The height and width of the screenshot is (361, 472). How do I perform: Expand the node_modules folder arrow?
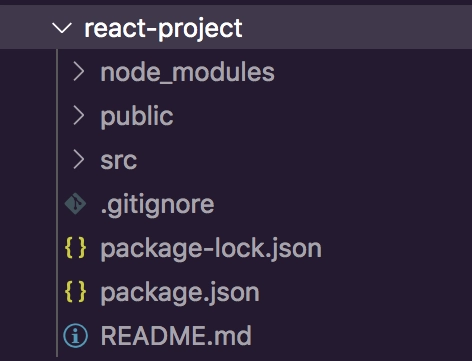79,72
